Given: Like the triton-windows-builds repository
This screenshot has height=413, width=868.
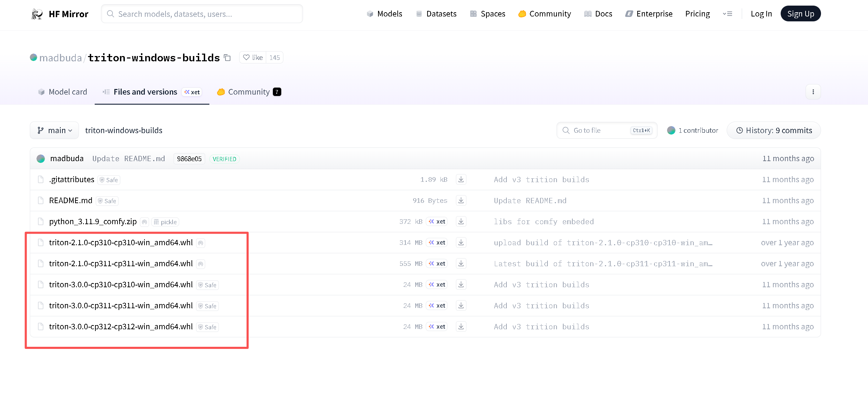Looking at the screenshot, I should click(x=253, y=57).
